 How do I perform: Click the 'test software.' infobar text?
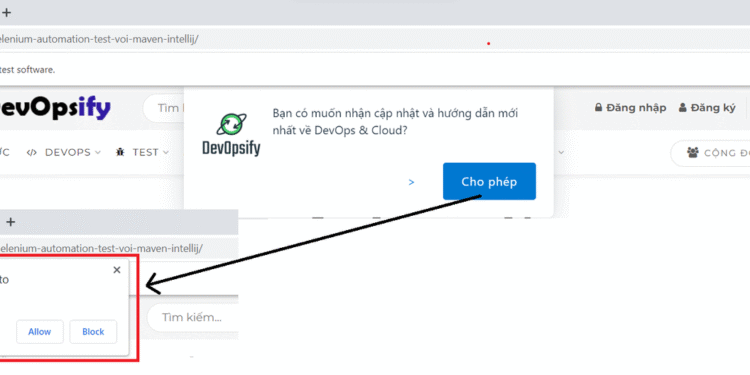click(28, 69)
